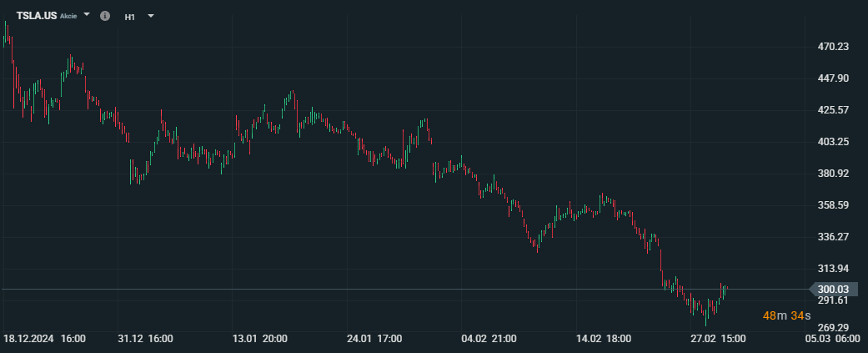
Task: Click the 48m 34s candle countdown timer
Action: pos(786,316)
